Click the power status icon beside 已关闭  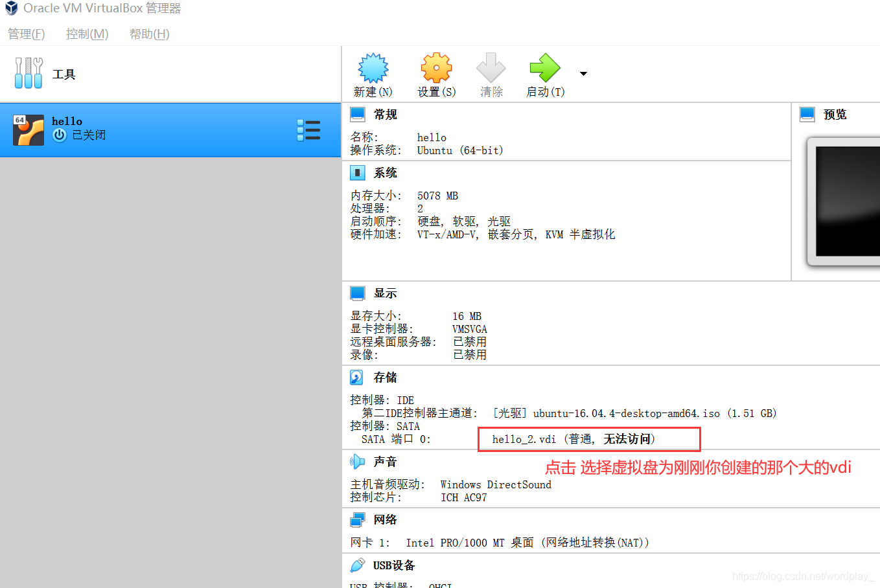pyautogui.click(x=60, y=135)
